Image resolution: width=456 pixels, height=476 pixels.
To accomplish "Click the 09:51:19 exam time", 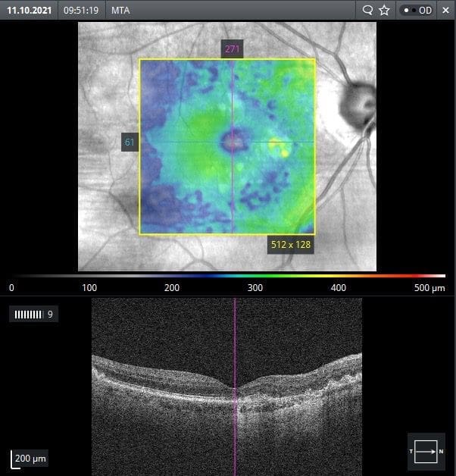I will (80, 11).
